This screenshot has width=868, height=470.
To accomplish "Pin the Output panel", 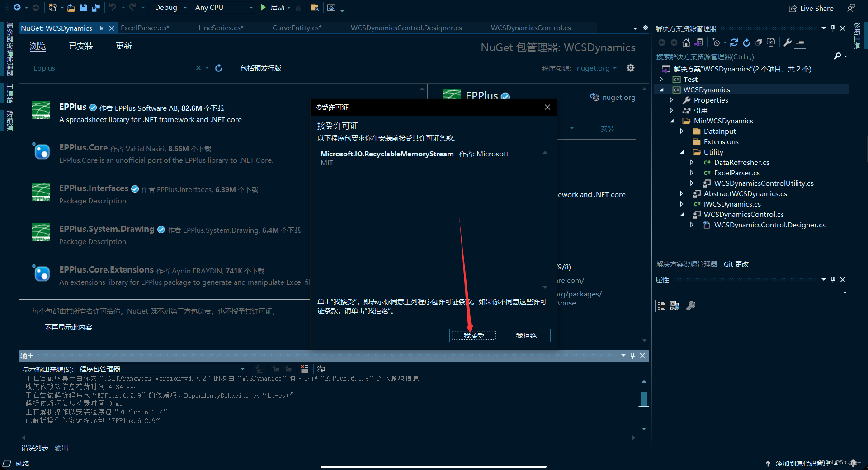I will click(632, 355).
